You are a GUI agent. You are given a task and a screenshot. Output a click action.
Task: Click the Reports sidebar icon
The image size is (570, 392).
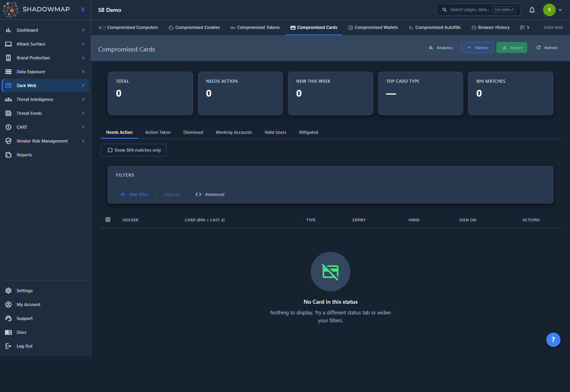click(8, 155)
